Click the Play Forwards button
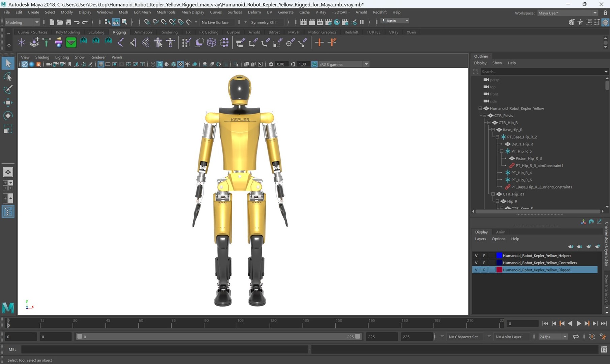The height and width of the screenshot is (364, 610). tap(579, 324)
